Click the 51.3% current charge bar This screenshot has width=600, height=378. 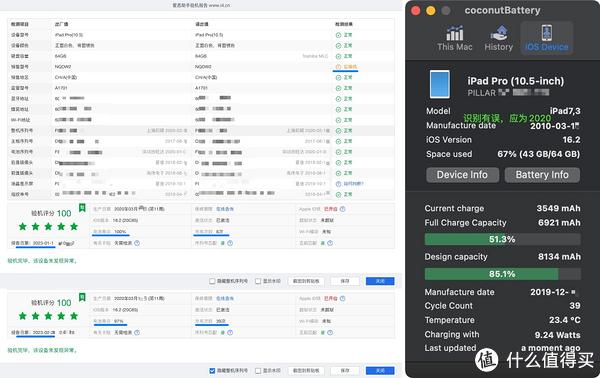coord(502,240)
